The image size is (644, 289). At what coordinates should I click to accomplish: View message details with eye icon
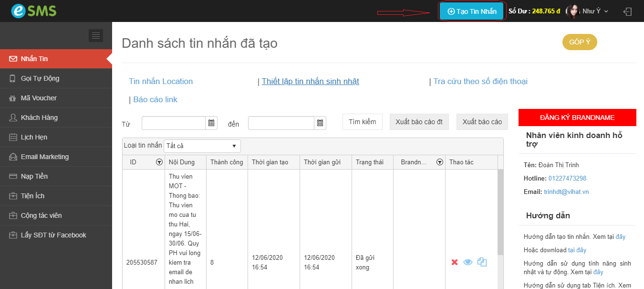point(468,262)
